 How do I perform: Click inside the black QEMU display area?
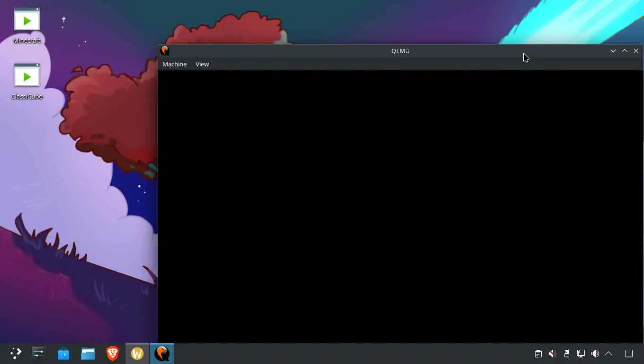pos(400,206)
